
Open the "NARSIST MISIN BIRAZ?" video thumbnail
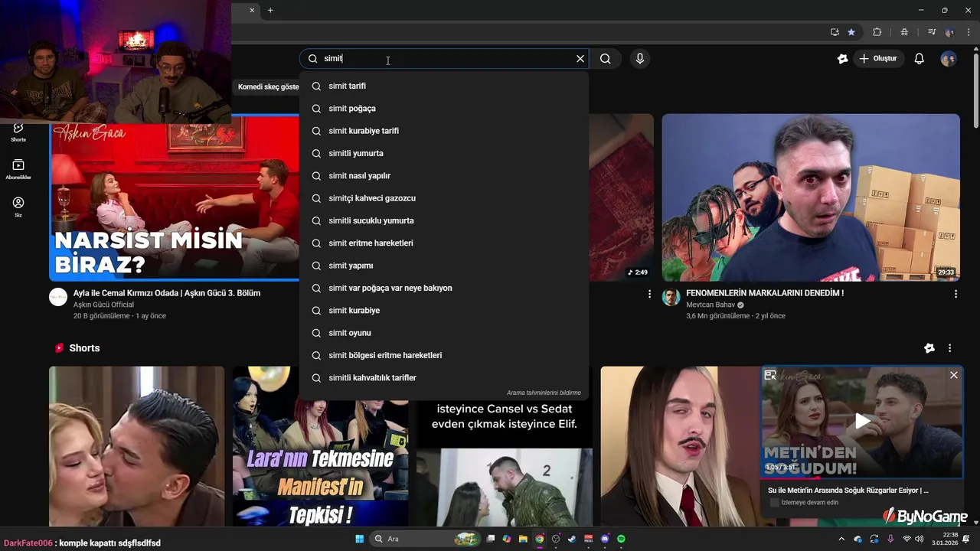point(175,197)
